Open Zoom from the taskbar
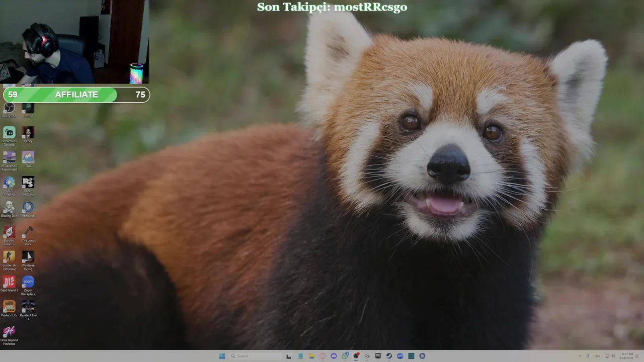This screenshot has height=362, width=644. tap(400, 356)
